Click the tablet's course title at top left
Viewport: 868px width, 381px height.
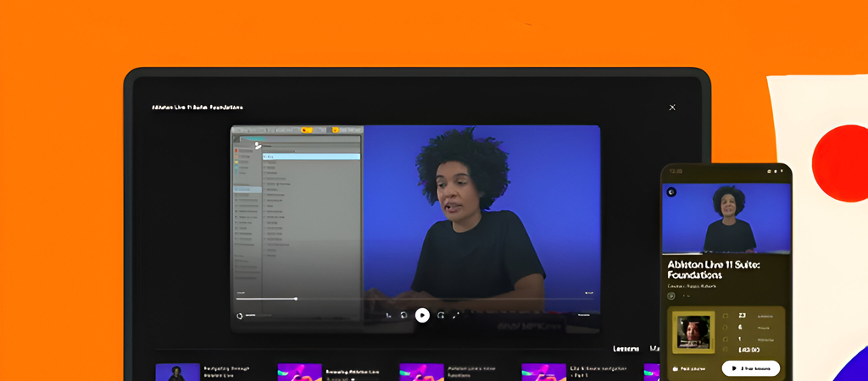(x=197, y=108)
